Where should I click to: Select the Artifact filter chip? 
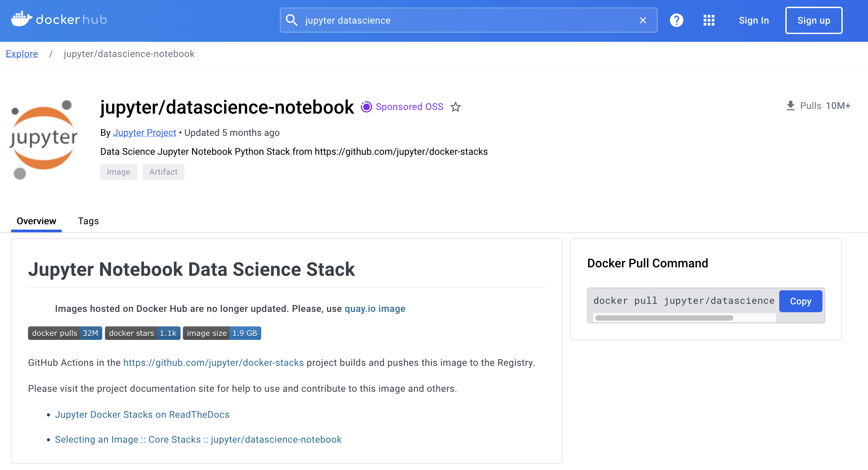click(x=163, y=172)
